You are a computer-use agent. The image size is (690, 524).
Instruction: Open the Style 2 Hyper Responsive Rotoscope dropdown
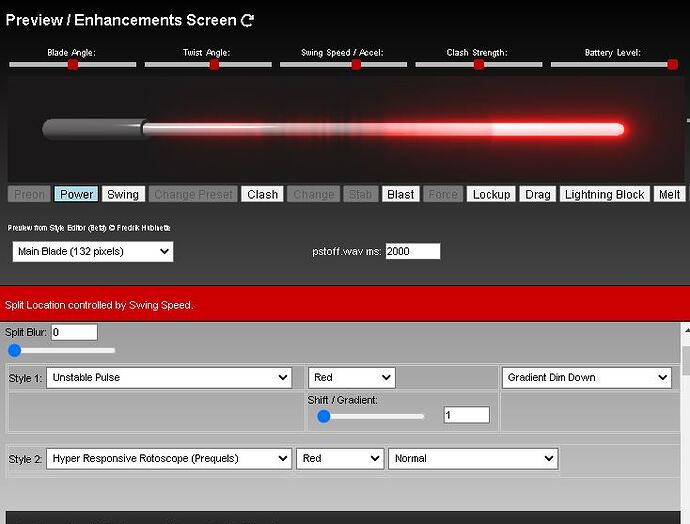[169, 458]
